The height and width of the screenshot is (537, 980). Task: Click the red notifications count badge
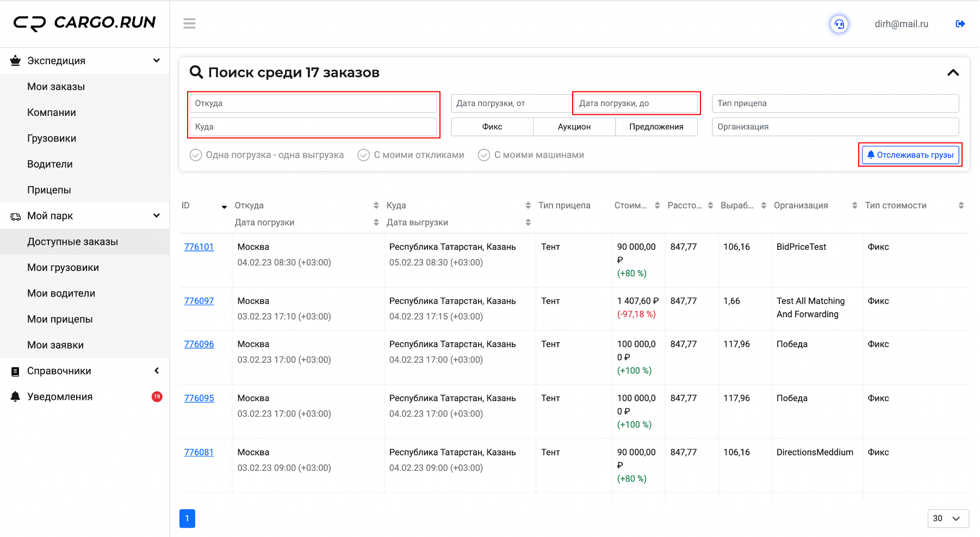tap(157, 397)
